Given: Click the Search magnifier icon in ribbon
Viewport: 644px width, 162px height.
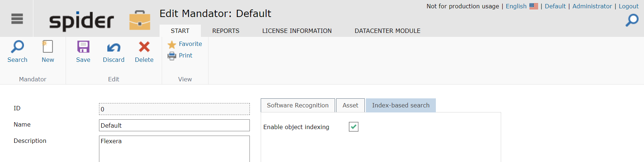Looking at the screenshot, I should (17, 47).
